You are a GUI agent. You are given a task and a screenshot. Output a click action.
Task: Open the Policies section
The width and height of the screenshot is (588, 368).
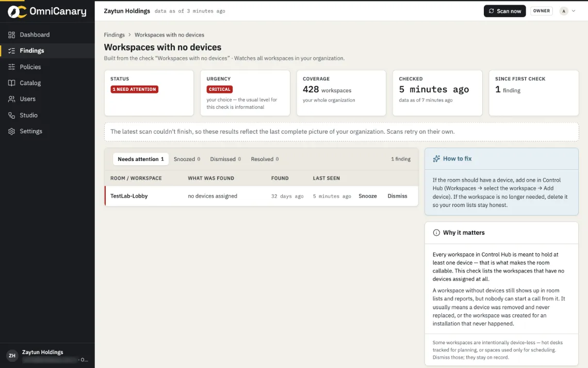click(x=47, y=67)
